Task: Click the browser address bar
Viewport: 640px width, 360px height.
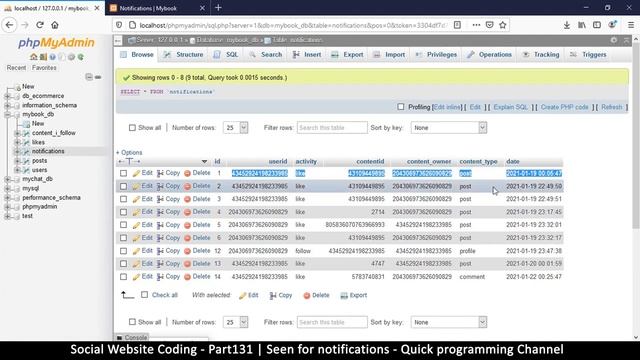Action: point(293,25)
